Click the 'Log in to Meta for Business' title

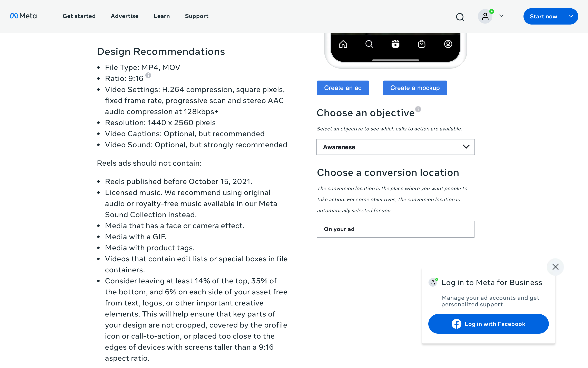[x=492, y=282]
